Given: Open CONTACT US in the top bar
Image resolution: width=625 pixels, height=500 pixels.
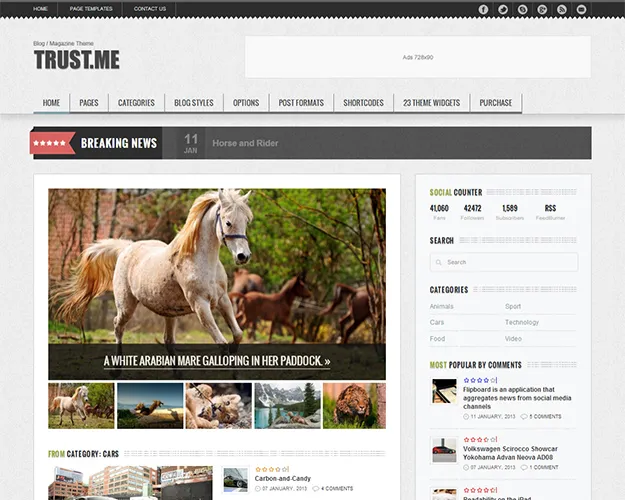Looking at the screenshot, I should click(150, 9).
